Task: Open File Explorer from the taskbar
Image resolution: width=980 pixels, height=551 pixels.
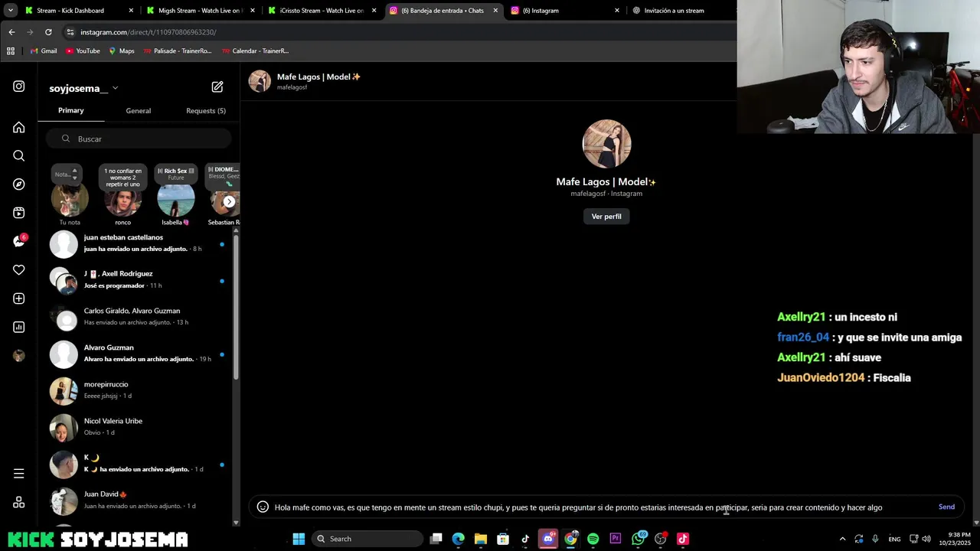Action: 481,539
